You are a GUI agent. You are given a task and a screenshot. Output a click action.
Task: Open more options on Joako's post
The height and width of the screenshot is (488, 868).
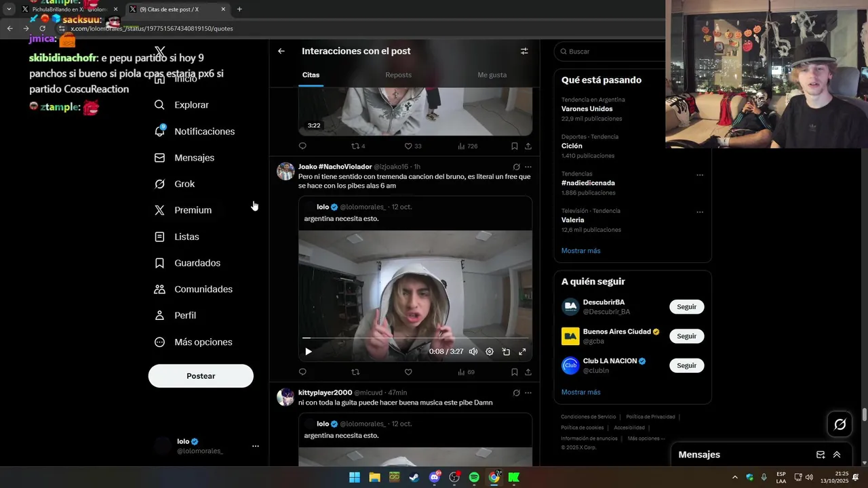point(528,167)
